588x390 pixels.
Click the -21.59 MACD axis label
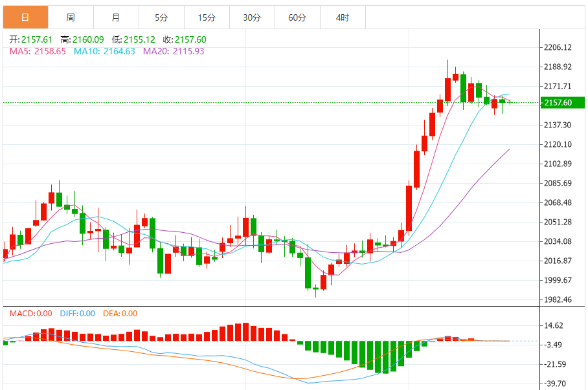554,365
